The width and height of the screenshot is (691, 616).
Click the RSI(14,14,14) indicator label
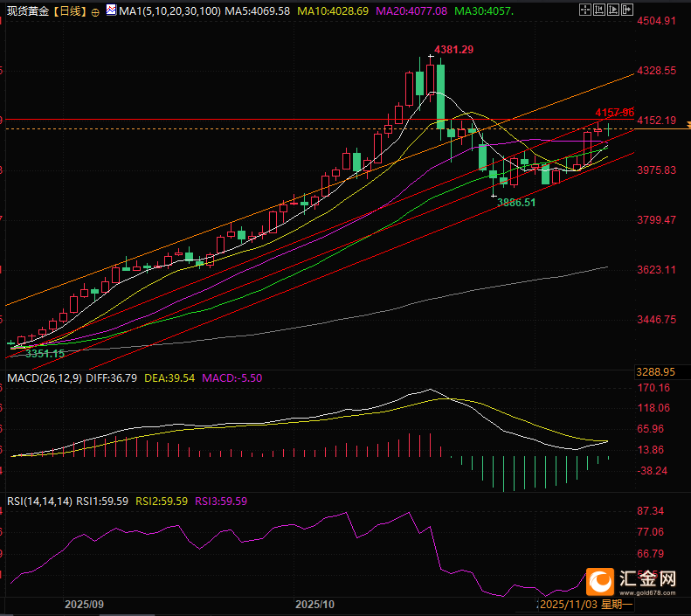(39, 502)
